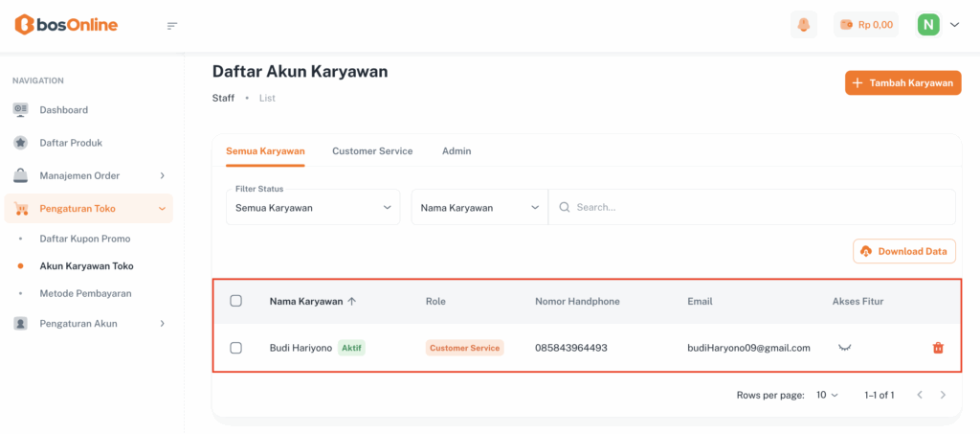Viewport: 980px width, 434px height.
Task: Delete Budi Hariyono with the trash icon
Action: point(938,348)
